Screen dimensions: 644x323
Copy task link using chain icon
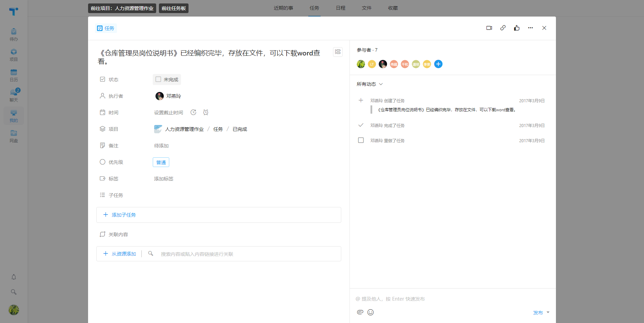(503, 28)
